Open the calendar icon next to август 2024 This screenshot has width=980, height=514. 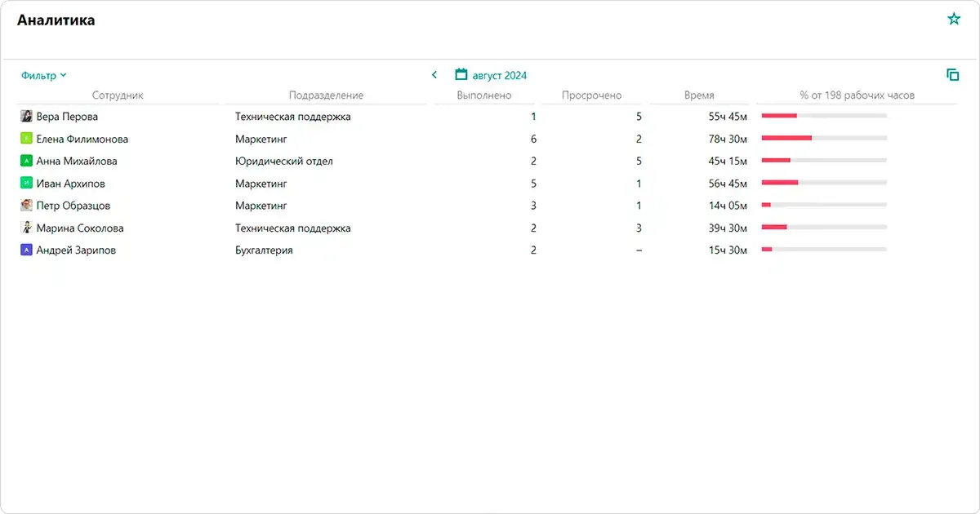pyautogui.click(x=461, y=74)
